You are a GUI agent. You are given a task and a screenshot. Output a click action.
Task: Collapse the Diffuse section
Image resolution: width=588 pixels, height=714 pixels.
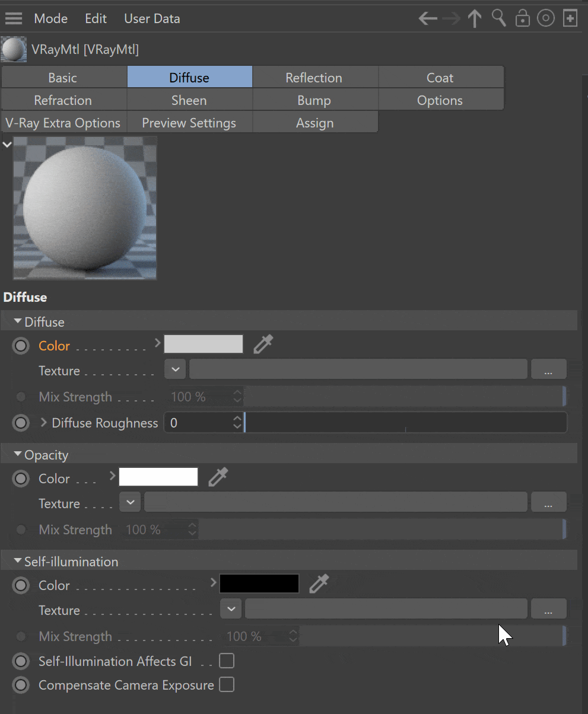click(x=18, y=321)
